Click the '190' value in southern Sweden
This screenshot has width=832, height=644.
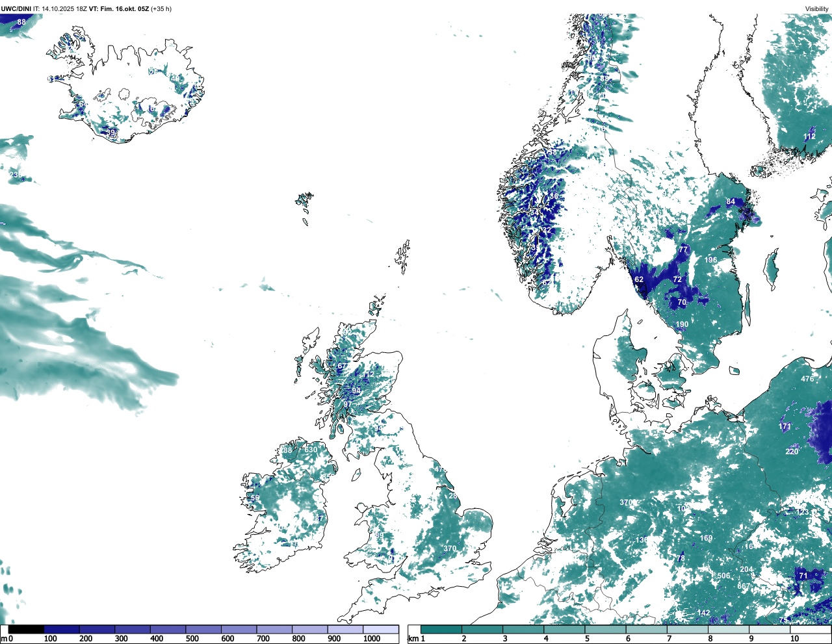682,324
